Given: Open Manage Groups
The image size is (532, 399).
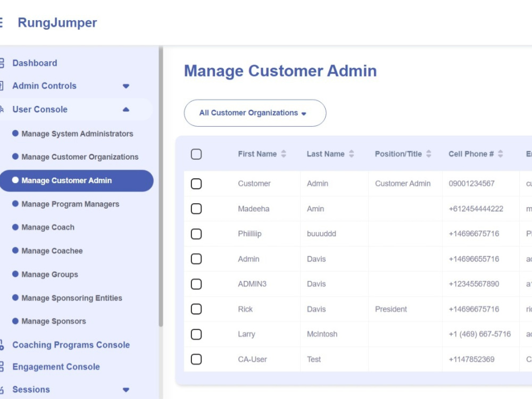Looking at the screenshot, I should (x=49, y=274).
